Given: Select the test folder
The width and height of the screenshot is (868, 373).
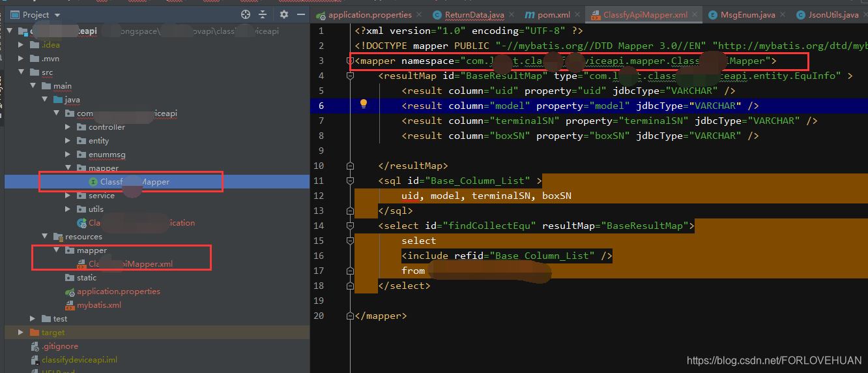Looking at the screenshot, I should point(60,319).
